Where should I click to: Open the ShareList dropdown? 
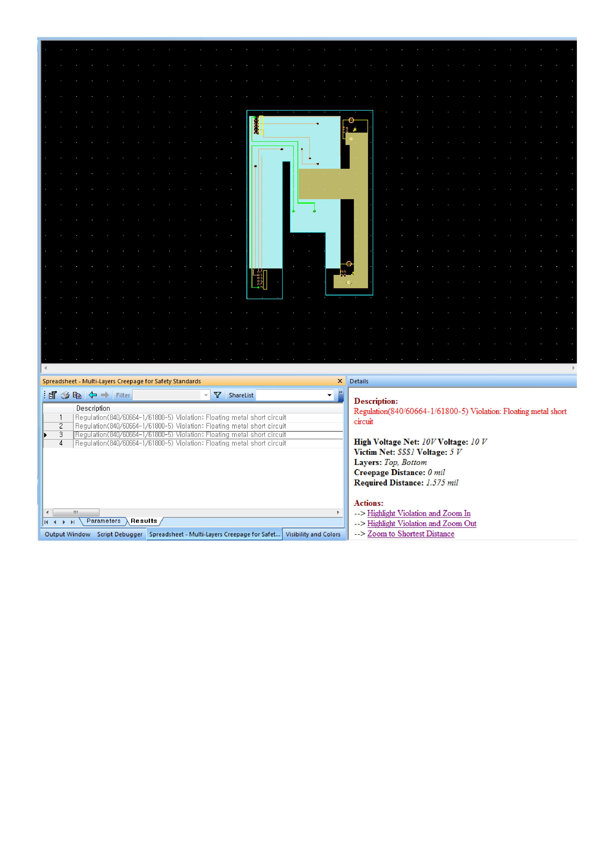point(329,395)
